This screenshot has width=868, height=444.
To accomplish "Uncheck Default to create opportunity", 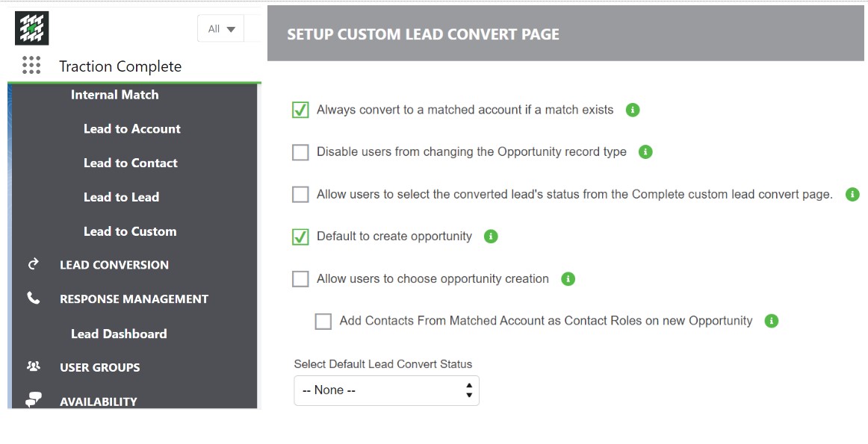I will pos(300,237).
